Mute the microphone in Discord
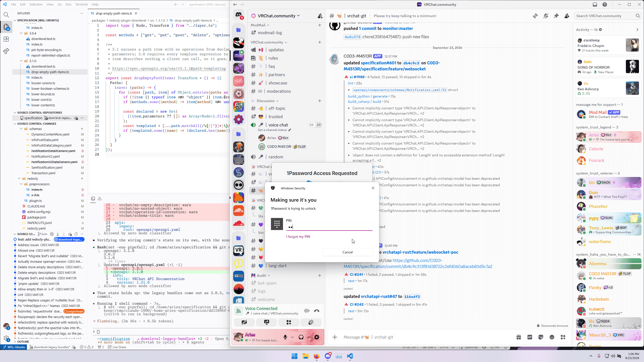Image resolution: width=644 pixels, height=362 pixels. pyautogui.click(x=285, y=337)
